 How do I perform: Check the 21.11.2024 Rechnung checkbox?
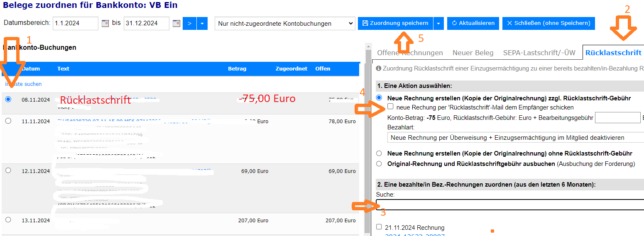click(x=379, y=227)
